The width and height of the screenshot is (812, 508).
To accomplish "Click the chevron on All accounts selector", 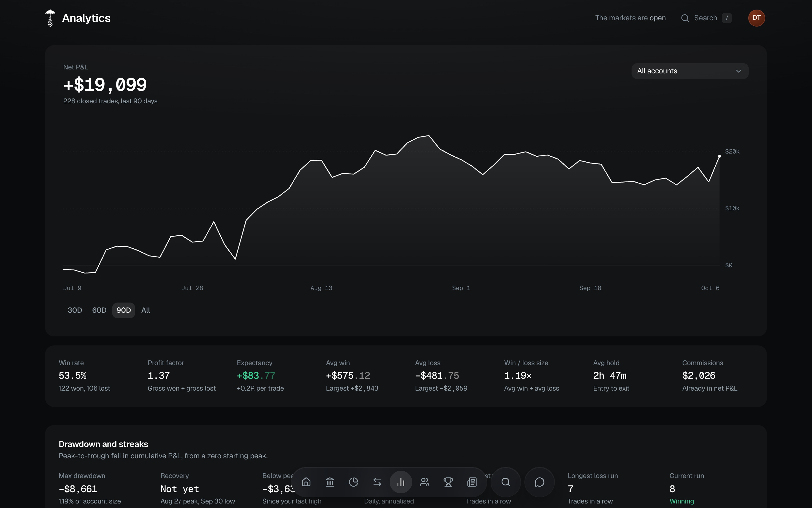I will coord(738,71).
